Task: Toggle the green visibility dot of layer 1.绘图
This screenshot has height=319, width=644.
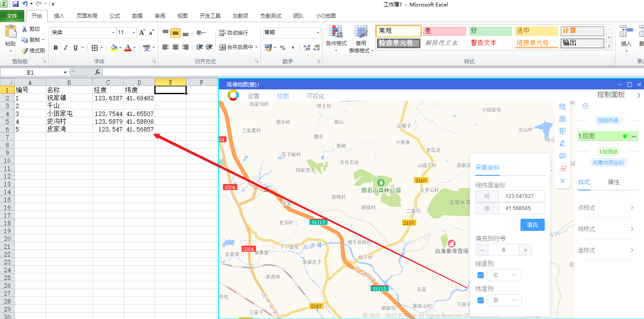Action: (x=624, y=136)
